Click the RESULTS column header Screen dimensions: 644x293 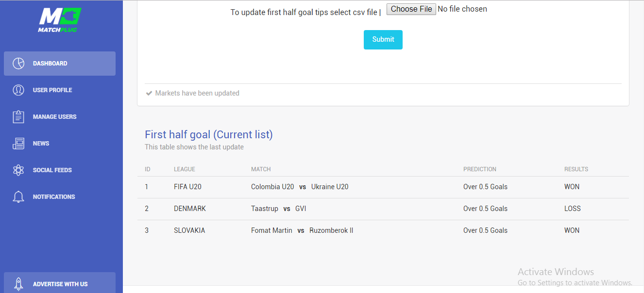[576, 169]
